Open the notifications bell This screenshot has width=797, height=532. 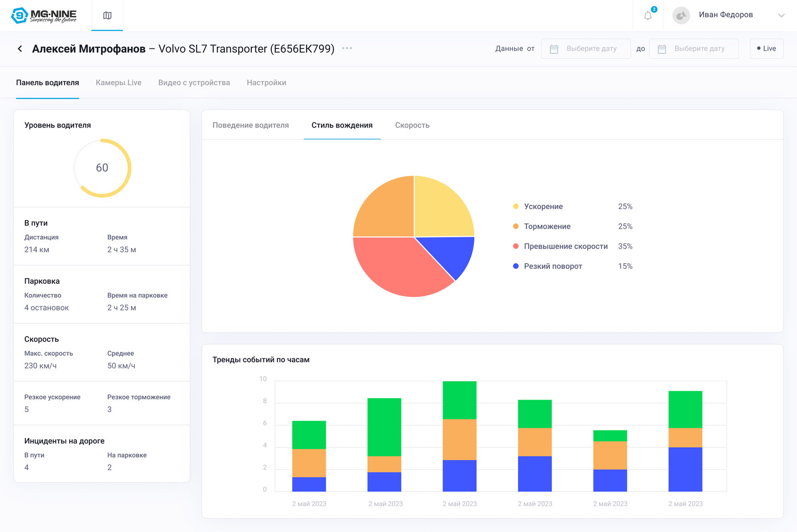(x=648, y=16)
